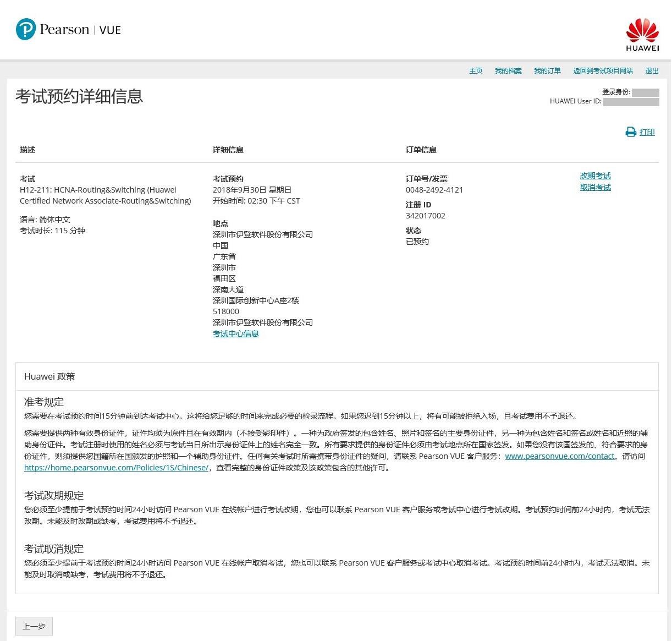Image resolution: width=672 pixels, height=641 pixels.
Task: Click the 深南大道 address line
Action: (228, 289)
